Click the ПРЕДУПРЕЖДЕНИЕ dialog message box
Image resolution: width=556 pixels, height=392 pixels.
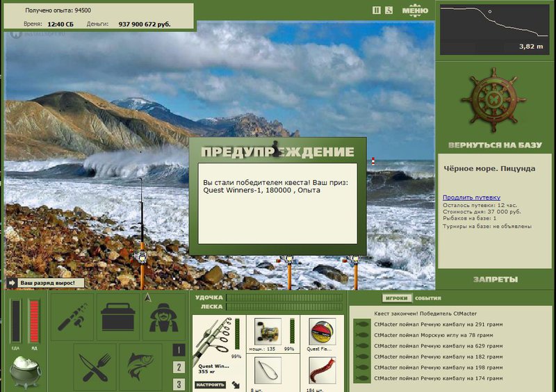[x=277, y=204]
